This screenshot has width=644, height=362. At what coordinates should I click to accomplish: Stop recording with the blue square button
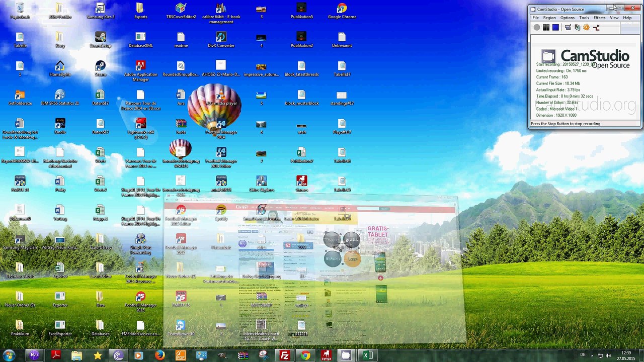click(555, 28)
